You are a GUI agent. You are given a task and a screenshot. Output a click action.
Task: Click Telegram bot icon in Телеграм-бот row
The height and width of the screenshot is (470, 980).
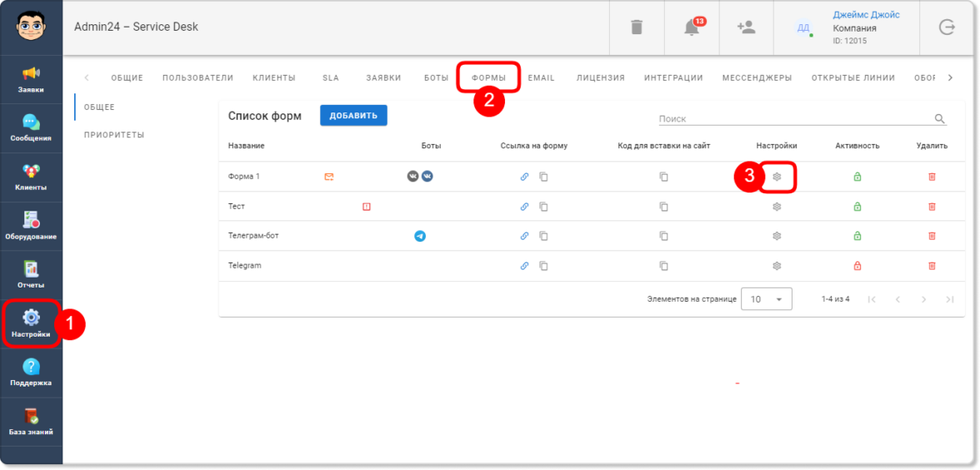[420, 237]
